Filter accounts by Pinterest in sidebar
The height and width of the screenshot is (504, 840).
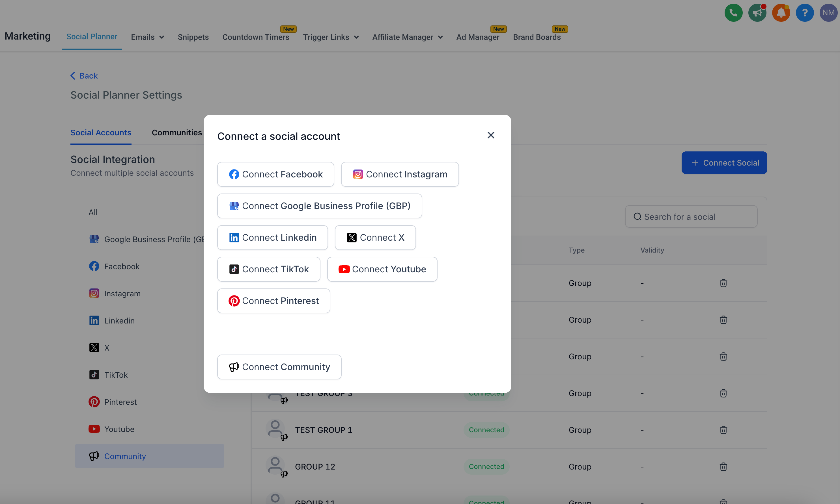(120, 402)
